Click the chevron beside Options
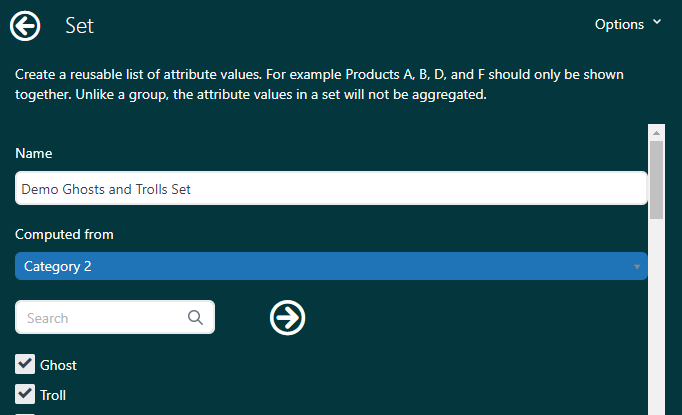The image size is (682, 415). click(657, 22)
